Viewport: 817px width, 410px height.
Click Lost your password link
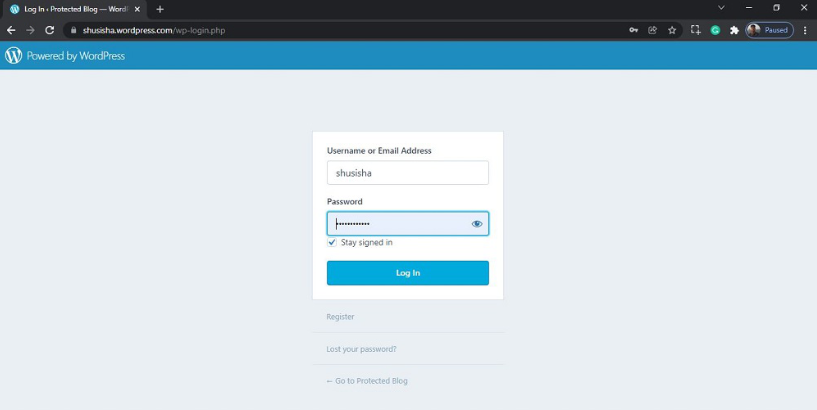361,349
